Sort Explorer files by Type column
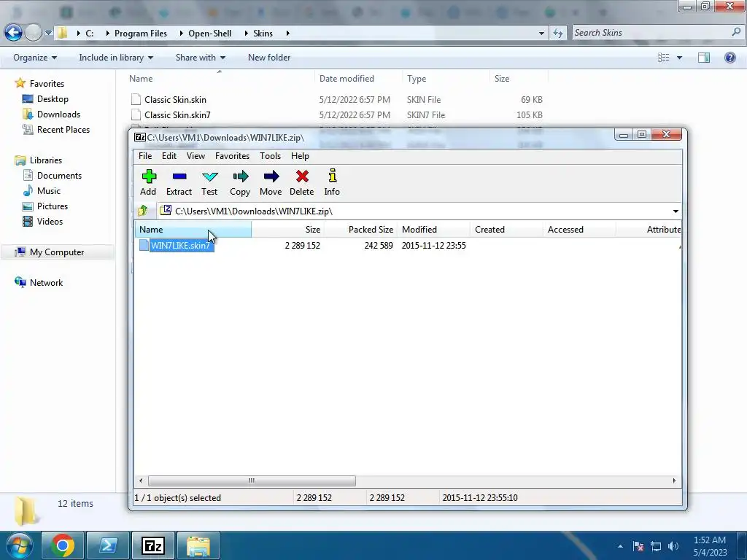Screen dimensions: 747x560 (446, 79)
